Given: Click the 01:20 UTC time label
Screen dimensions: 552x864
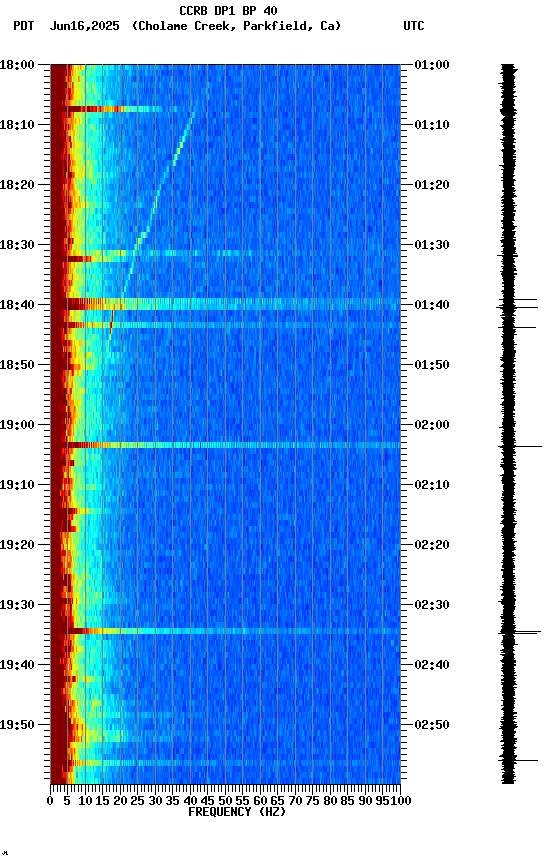Looking at the screenshot, I should tap(432, 185).
